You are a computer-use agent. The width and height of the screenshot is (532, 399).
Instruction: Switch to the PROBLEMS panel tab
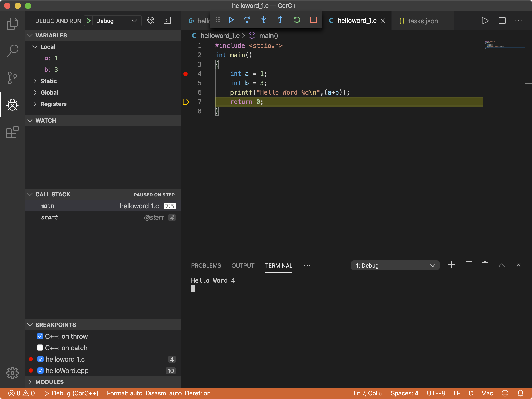click(206, 265)
